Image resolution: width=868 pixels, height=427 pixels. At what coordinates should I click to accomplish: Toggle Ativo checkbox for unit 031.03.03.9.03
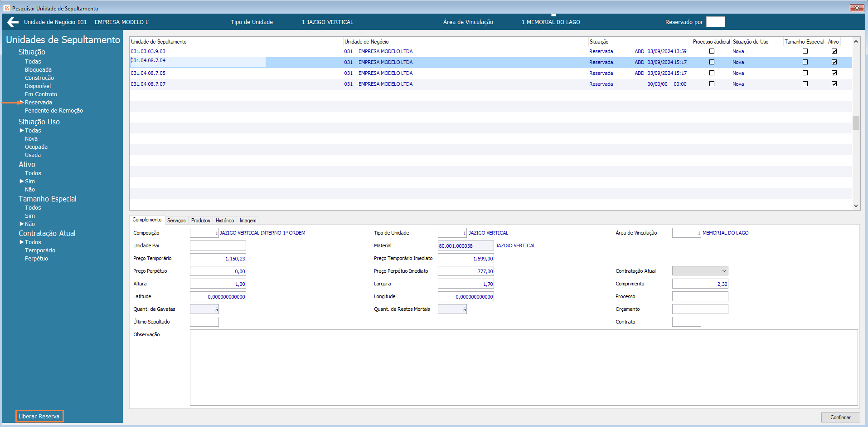click(834, 51)
